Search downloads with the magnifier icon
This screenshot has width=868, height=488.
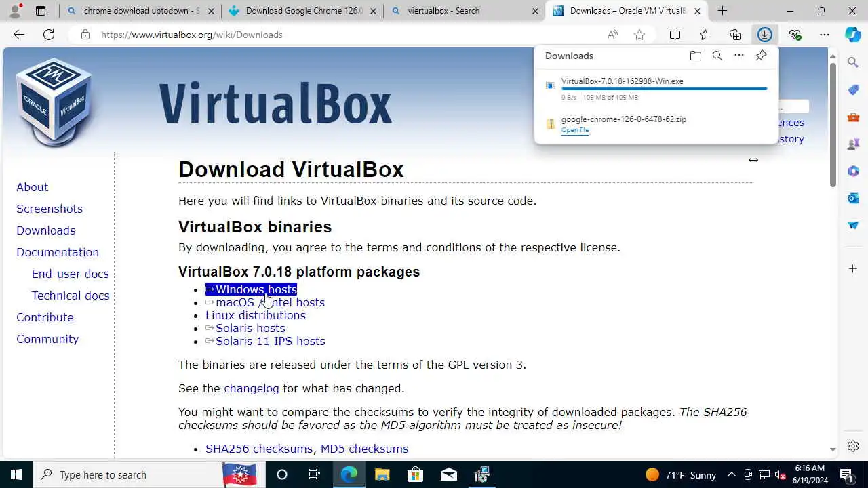(717, 56)
